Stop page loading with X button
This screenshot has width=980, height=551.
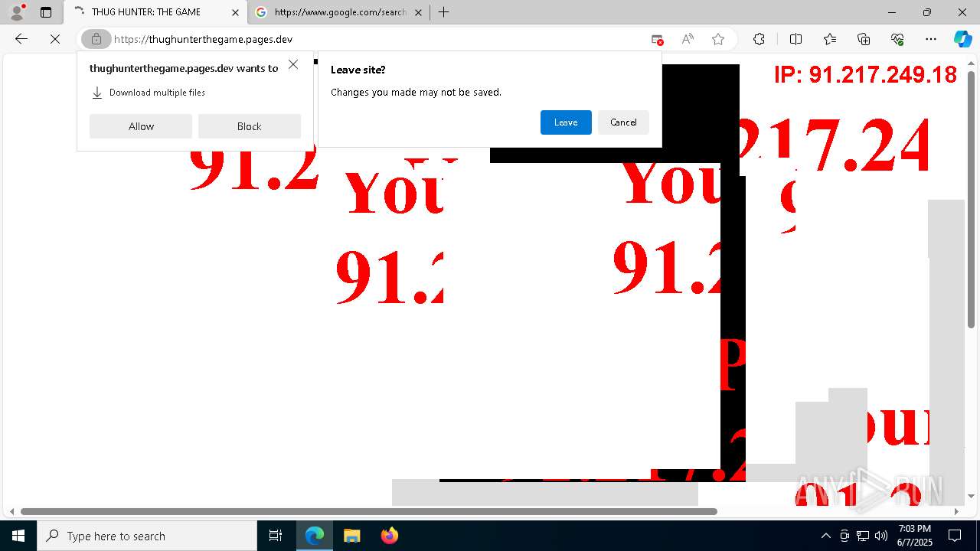(x=55, y=39)
